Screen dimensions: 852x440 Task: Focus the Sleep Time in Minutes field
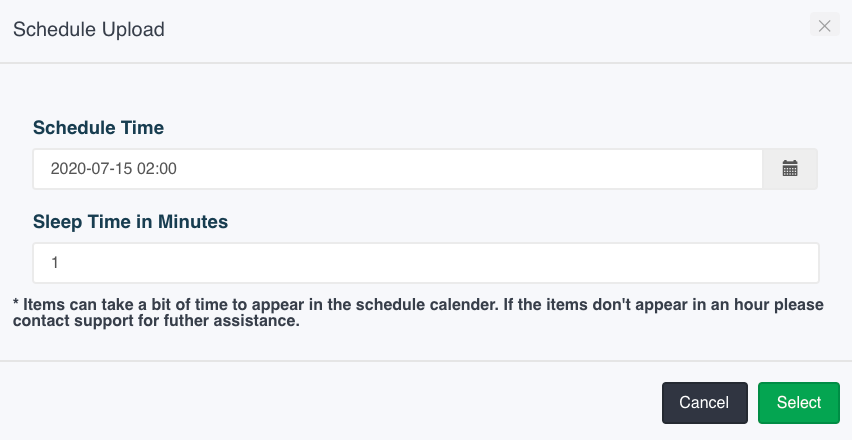(426, 263)
